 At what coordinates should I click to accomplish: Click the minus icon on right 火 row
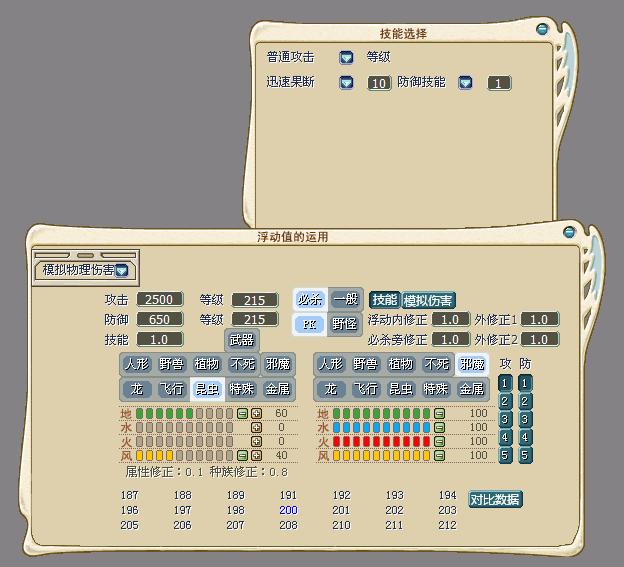[x=439, y=441]
